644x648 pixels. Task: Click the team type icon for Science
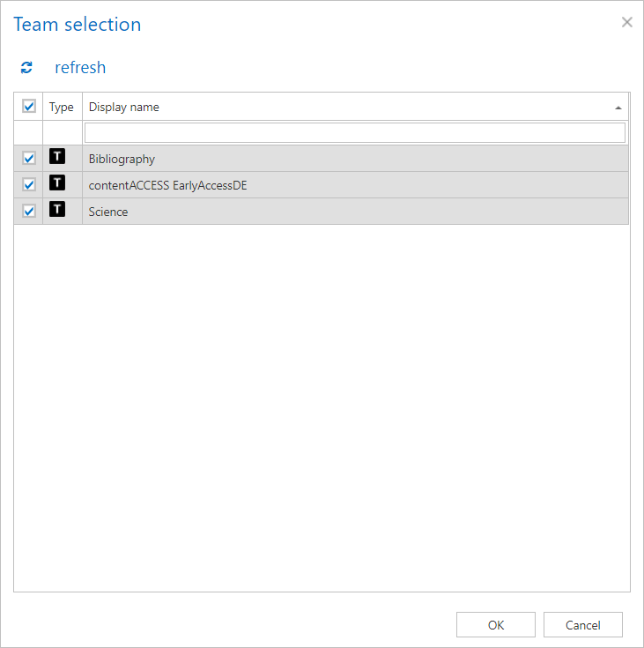pyautogui.click(x=57, y=211)
